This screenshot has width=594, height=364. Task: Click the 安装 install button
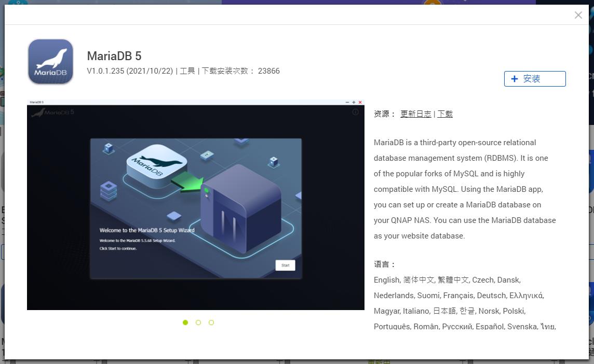[535, 79]
